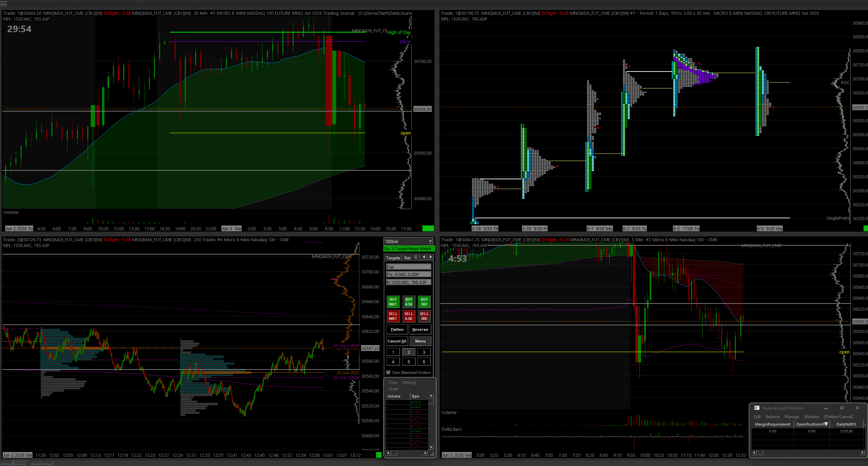Click the Volume column header
This screenshot has height=466, width=868.
398,396
